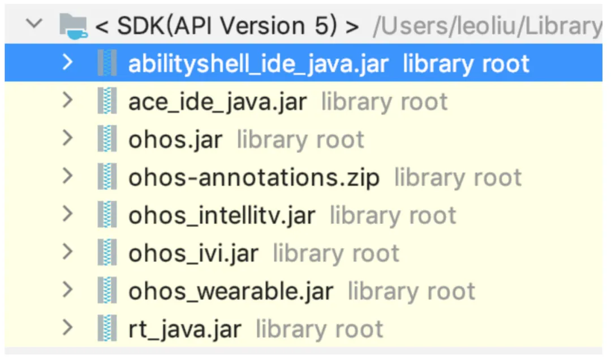Click the ace_ide_java.jar archive icon

pos(106,102)
